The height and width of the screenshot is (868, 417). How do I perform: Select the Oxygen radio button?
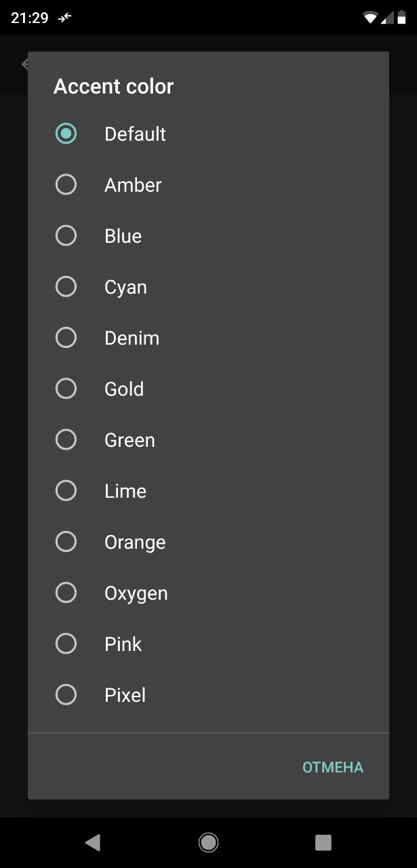tap(66, 593)
